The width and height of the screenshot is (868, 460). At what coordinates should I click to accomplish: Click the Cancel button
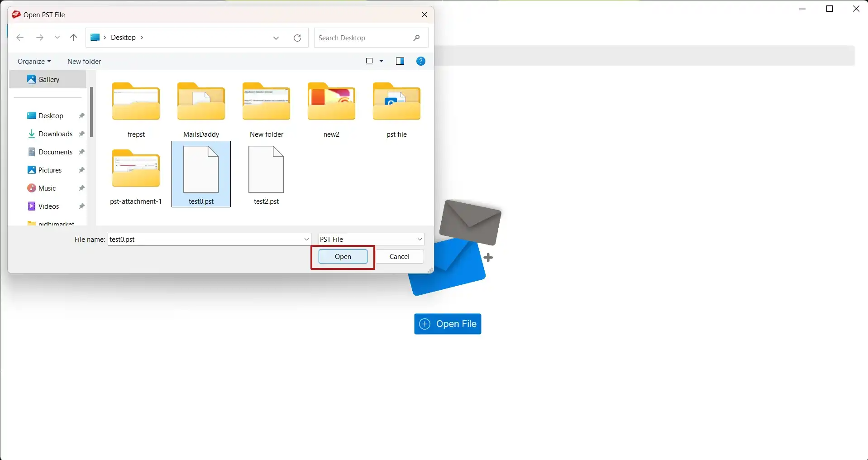click(400, 257)
